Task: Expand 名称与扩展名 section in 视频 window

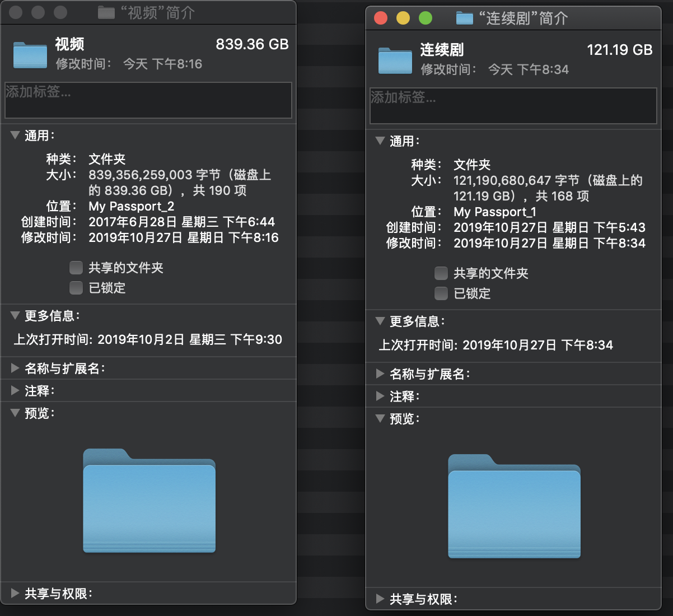Action: click(x=15, y=368)
